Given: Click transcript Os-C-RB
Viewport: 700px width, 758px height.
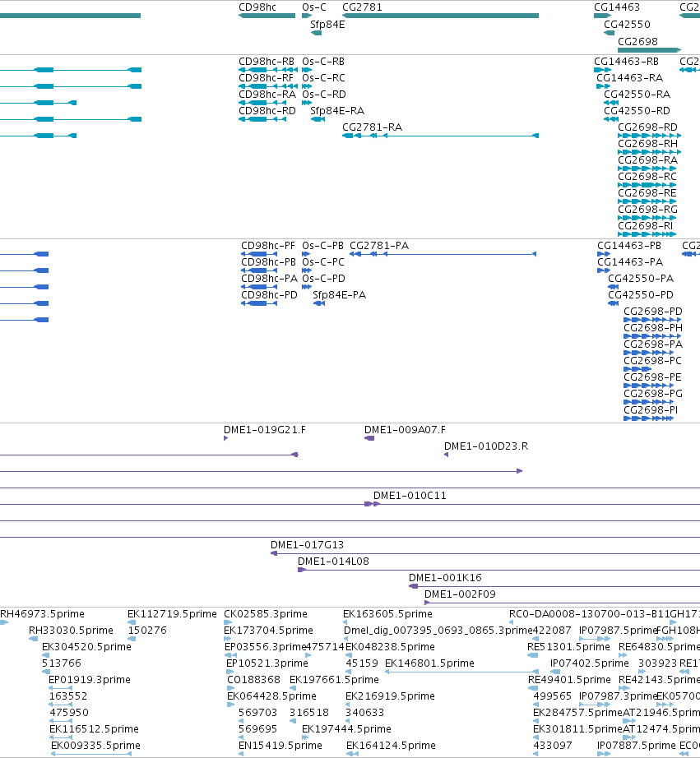Looking at the screenshot, I should (323, 62).
